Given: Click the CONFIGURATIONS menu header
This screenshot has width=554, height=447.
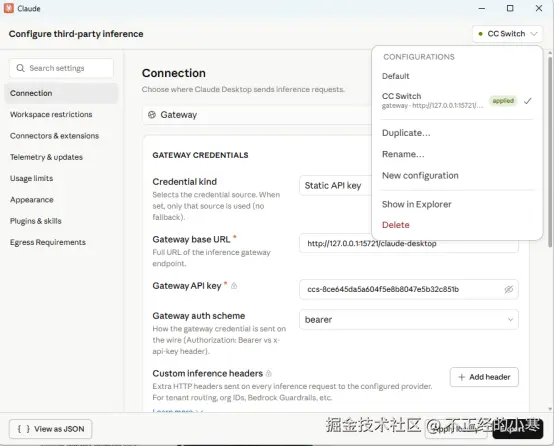Looking at the screenshot, I should [x=419, y=57].
